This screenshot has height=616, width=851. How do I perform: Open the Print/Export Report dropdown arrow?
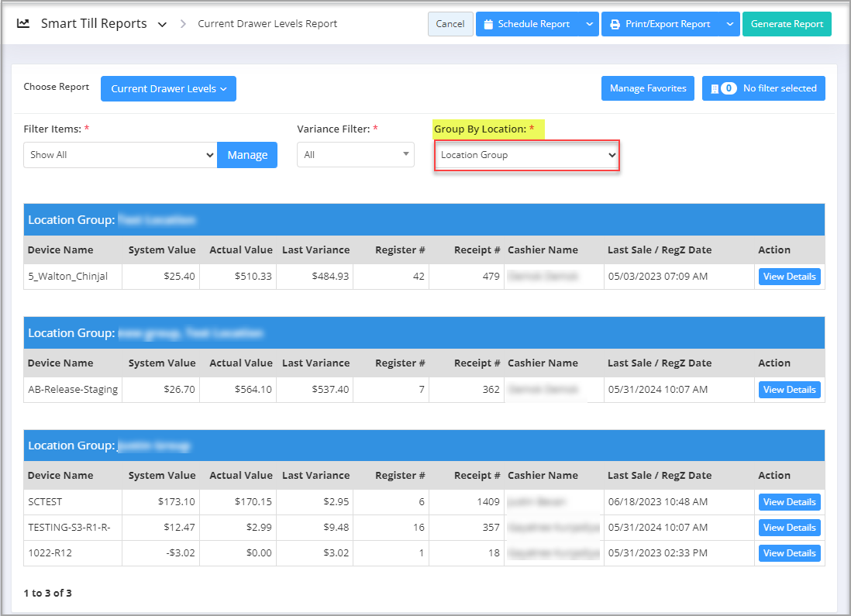[x=729, y=24]
